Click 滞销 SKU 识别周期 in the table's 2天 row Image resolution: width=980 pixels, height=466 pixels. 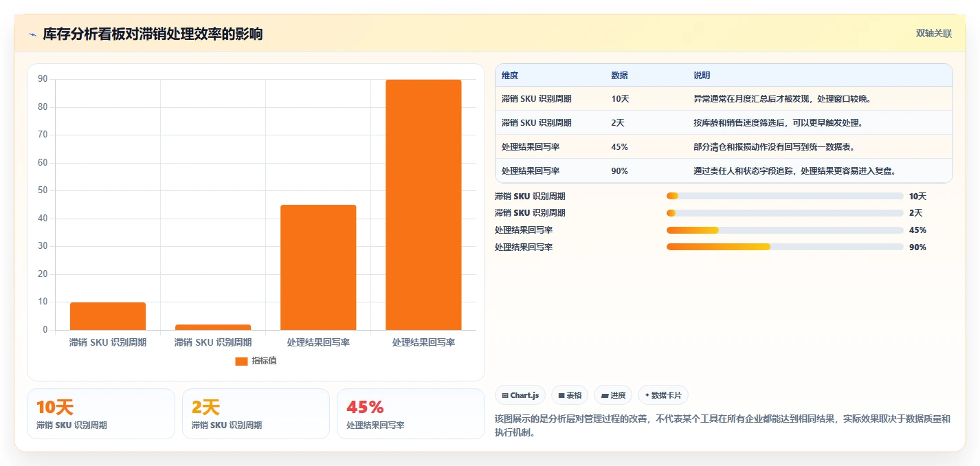[537, 123]
